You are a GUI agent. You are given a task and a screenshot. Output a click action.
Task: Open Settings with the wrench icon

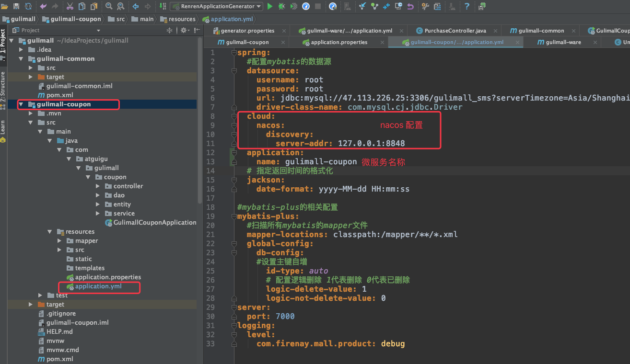click(x=425, y=6)
